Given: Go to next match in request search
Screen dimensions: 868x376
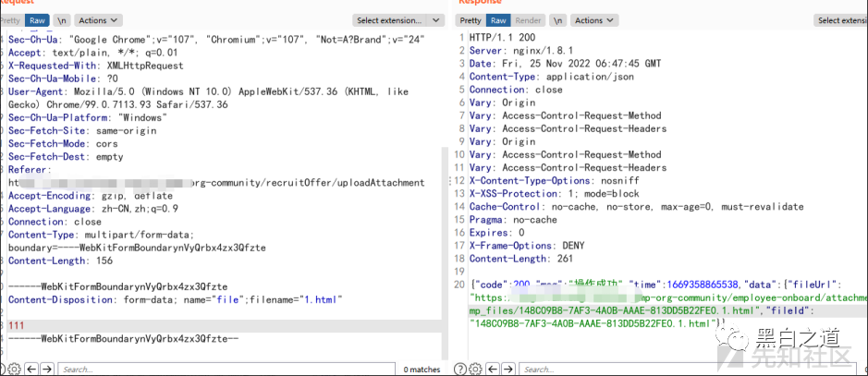Looking at the screenshot, I should 46,370.
